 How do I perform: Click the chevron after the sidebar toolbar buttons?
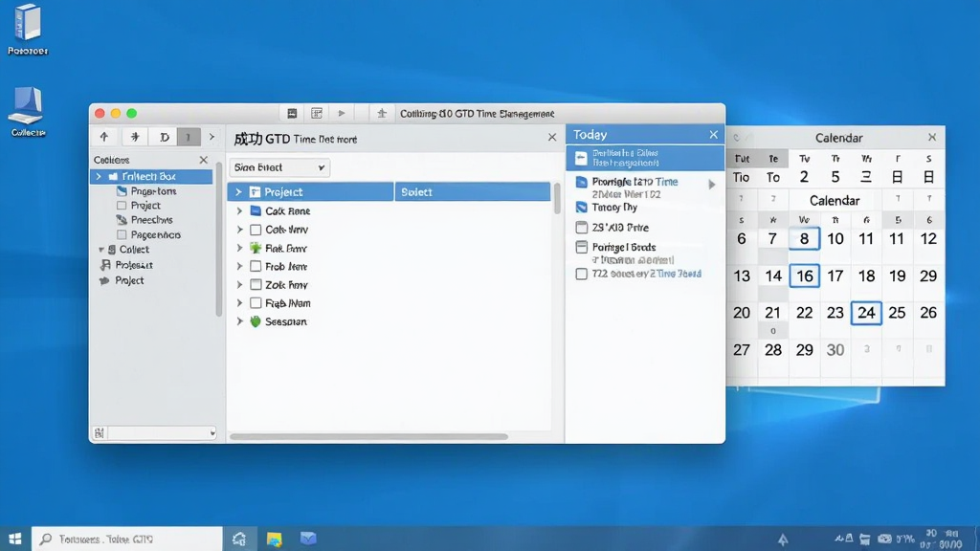212,137
